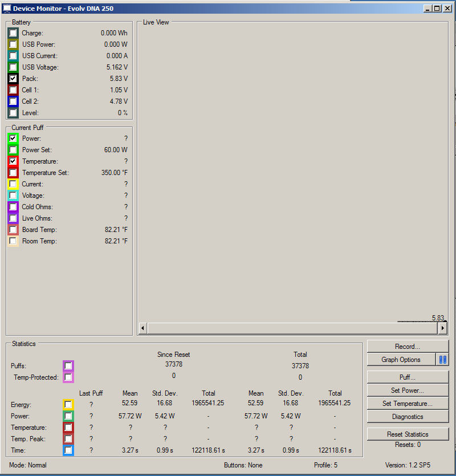Uncheck the Pack voltage checkbox
This screenshot has height=476, width=456.
click(13, 79)
